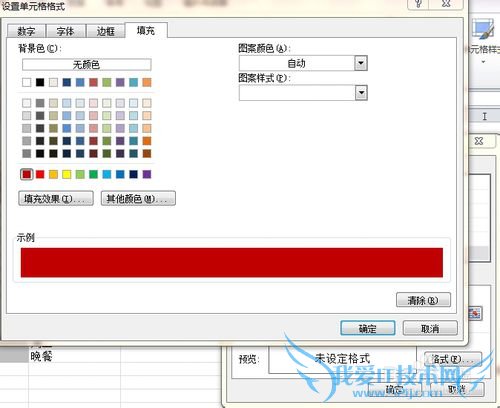Choose olive green swatch in the top theme row
This screenshot has height=408, width=500.
coord(107,82)
